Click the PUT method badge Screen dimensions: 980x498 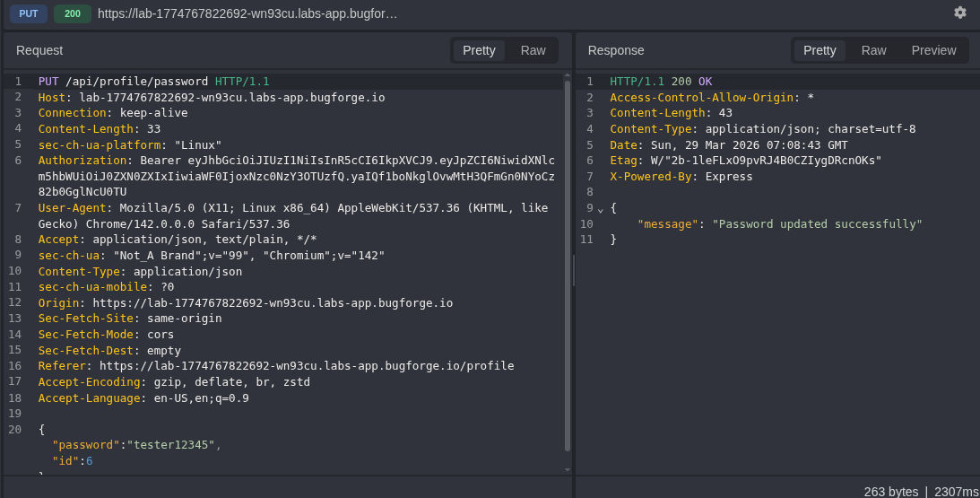coord(29,13)
